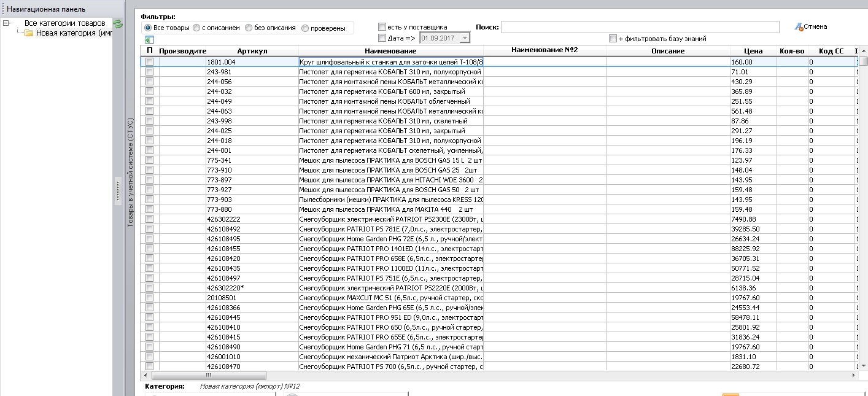Image resolution: width=868 pixels, height=396 pixels.
Task: Click the Поиск search input field
Action: (x=640, y=27)
